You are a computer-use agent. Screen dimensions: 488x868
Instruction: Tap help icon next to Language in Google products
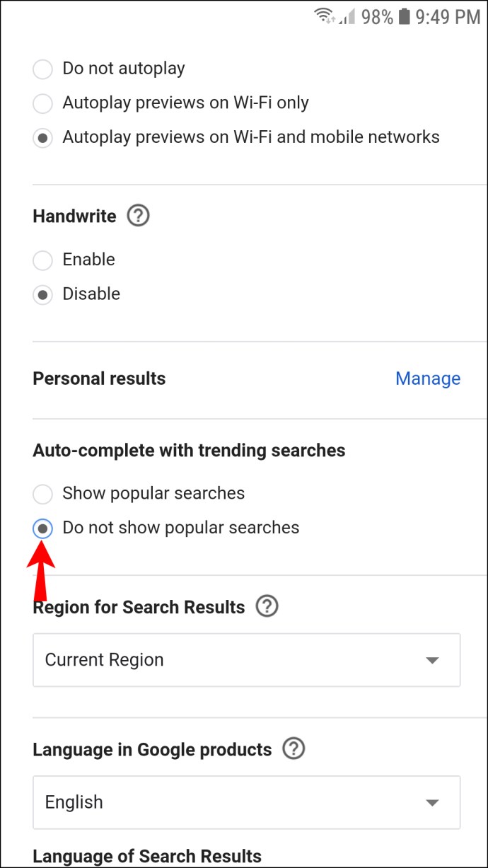[294, 749]
